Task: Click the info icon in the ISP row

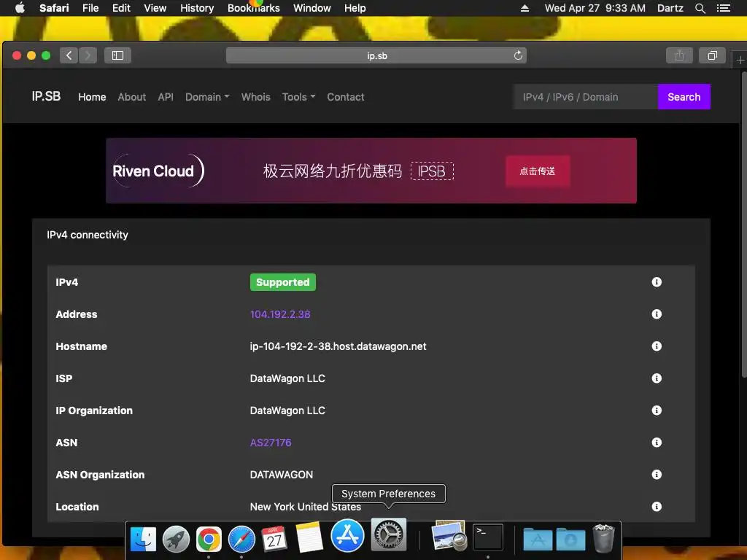Action: point(657,378)
